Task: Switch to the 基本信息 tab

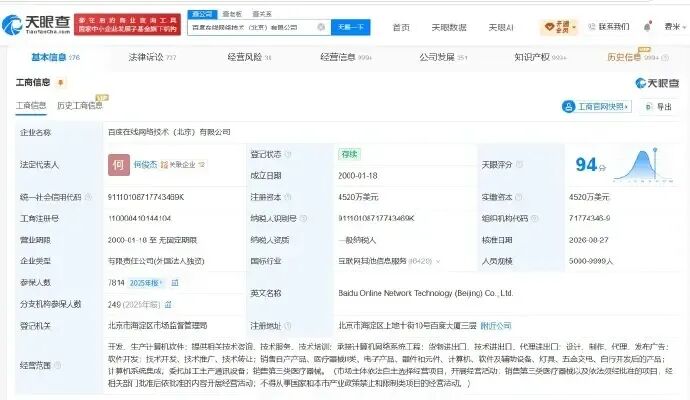Action: tap(55, 57)
